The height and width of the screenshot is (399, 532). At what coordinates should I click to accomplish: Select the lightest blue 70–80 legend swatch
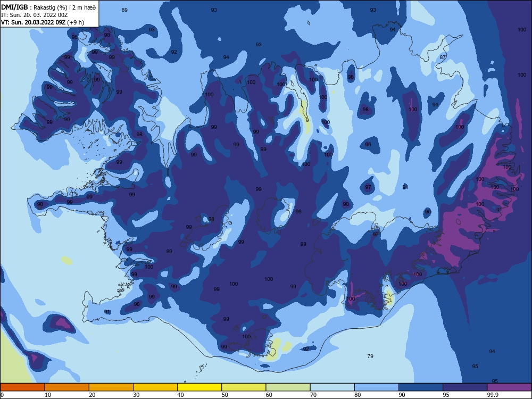(x=332, y=387)
